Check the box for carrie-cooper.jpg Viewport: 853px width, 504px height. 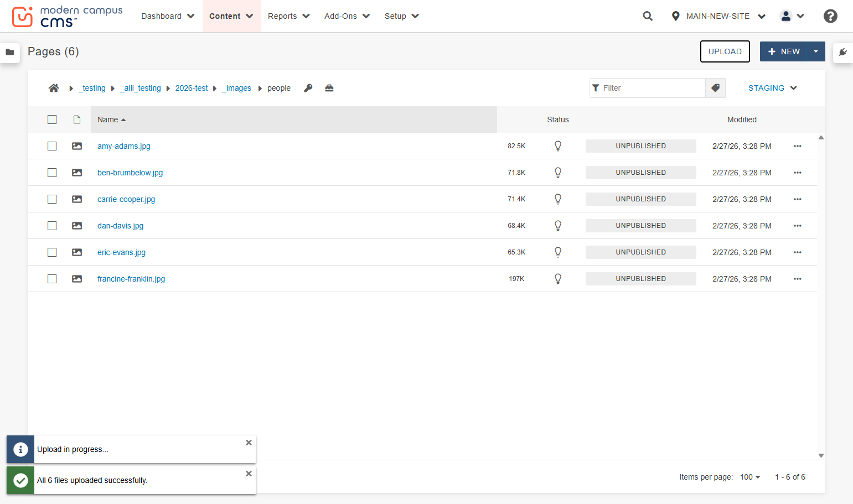[52, 199]
